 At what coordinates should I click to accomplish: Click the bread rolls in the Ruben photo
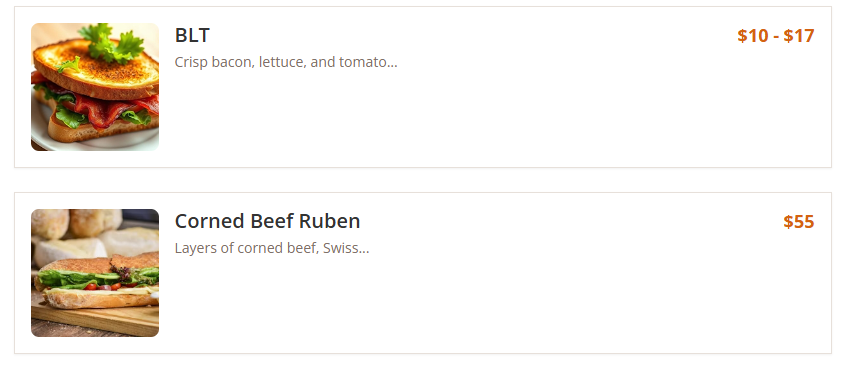[x=76, y=225]
